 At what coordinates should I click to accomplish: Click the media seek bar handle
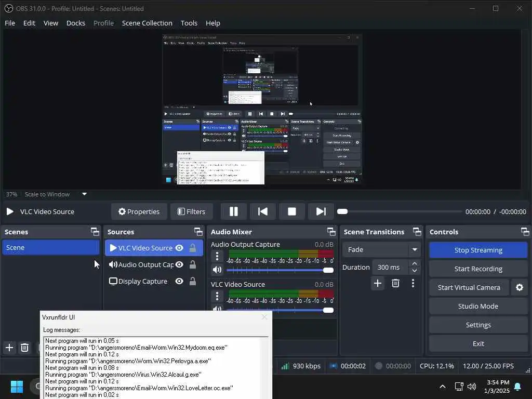click(x=342, y=212)
